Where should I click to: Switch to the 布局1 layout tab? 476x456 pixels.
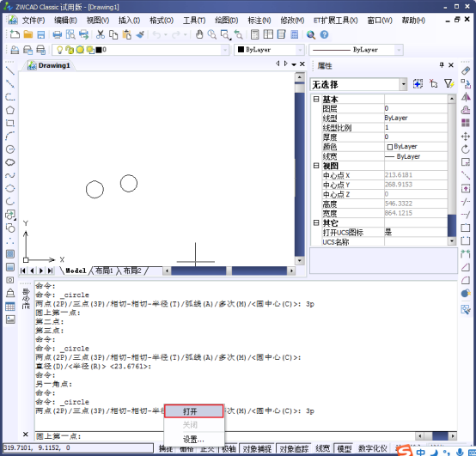pos(104,271)
